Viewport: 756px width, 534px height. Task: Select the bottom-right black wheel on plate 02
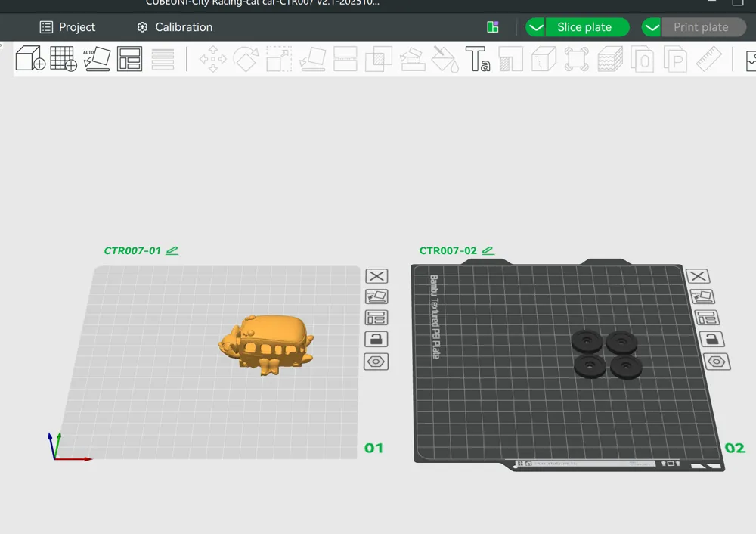tap(626, 367)
